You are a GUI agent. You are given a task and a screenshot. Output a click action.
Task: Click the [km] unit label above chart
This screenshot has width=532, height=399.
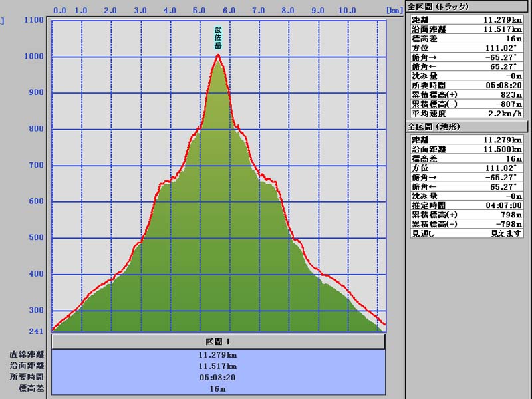(395, 11)
